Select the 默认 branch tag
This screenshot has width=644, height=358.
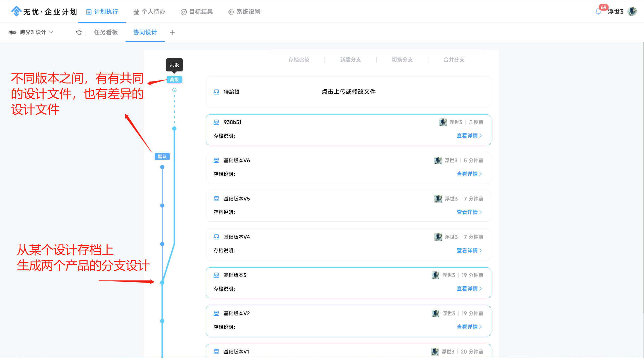click(162, 156)
